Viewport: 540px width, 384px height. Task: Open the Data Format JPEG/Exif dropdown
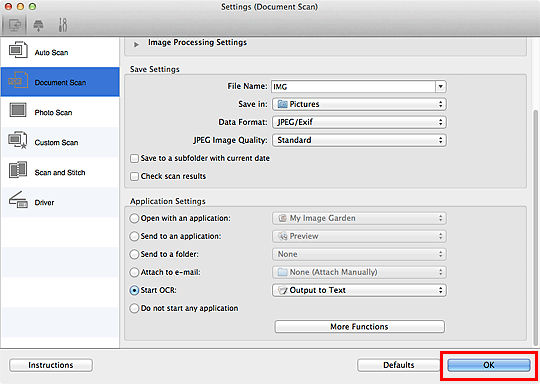pos(359,122)
